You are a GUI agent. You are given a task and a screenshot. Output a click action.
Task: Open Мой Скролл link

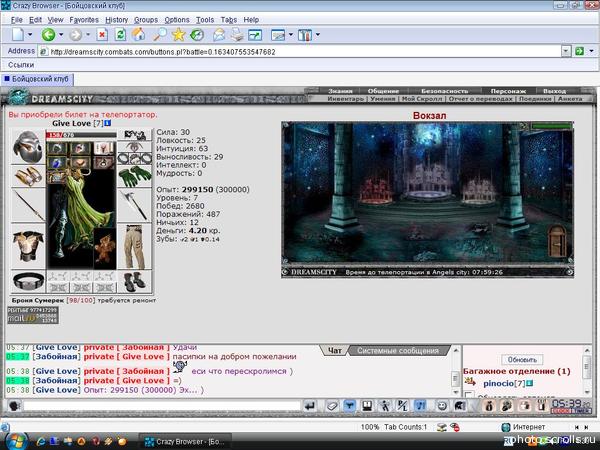click(422, 99)
